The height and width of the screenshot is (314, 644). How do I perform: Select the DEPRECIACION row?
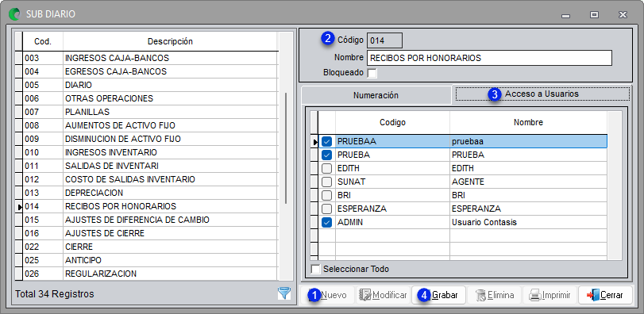(x=150, y=193)
